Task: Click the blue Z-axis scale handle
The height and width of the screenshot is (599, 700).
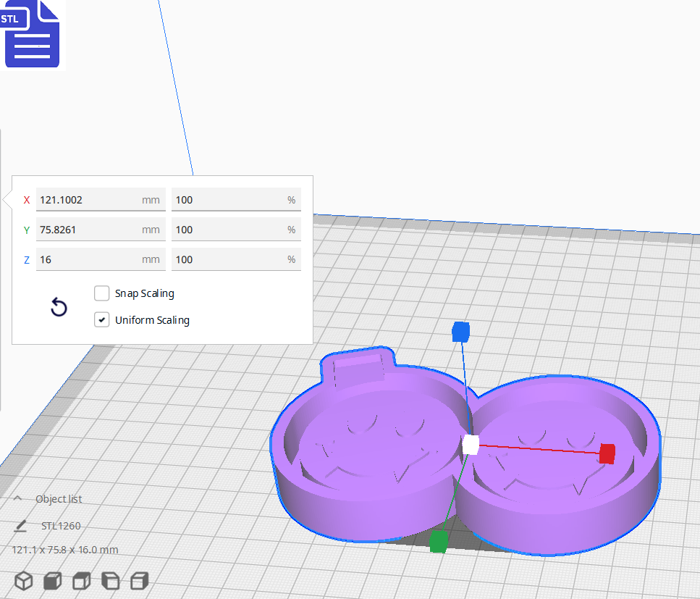Action: tap(461, 332)
